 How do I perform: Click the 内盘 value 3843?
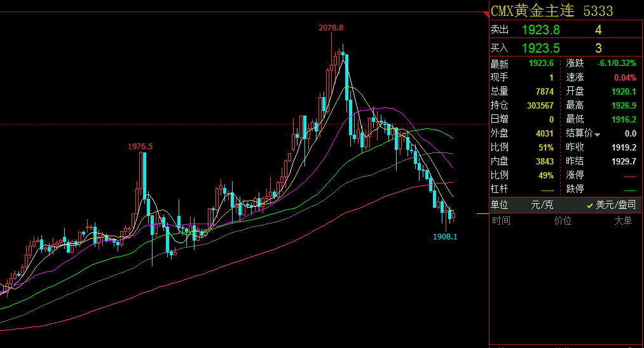coord(545,161)
